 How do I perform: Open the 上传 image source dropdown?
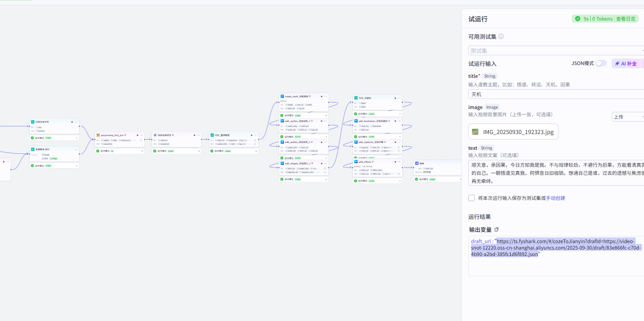pyautogui.click(x=628, y=117)
